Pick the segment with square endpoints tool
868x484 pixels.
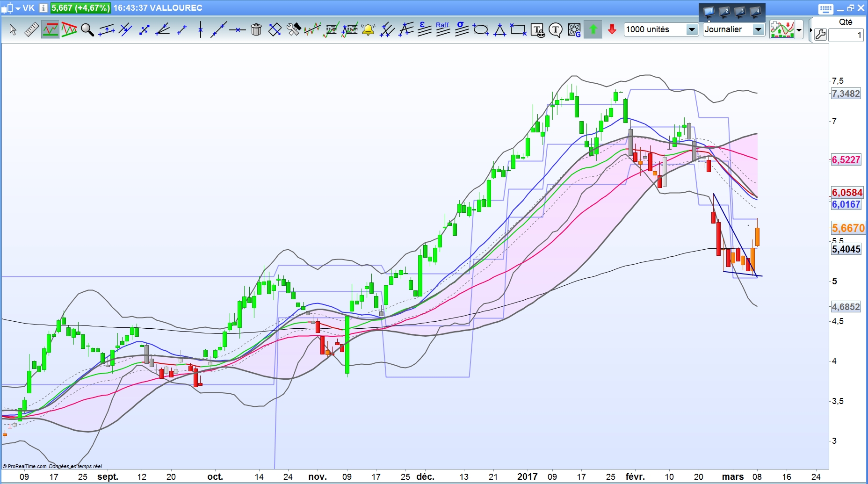click(144, 30)
